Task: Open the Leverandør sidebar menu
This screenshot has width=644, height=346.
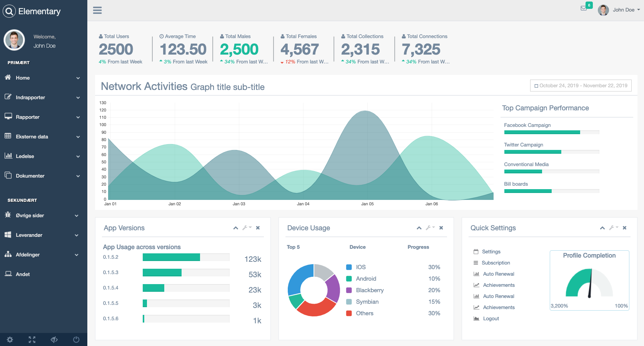Action: (43, 235)
